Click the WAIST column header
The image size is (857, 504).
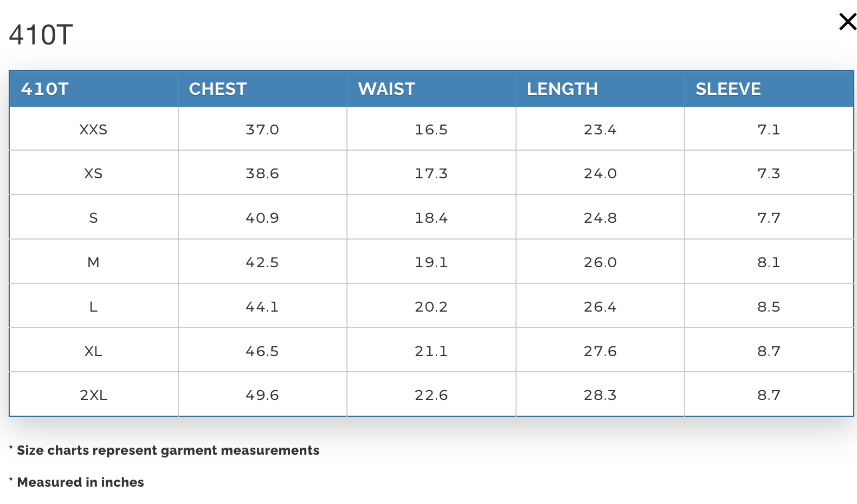pyautogui.click(x=386, y=89)
